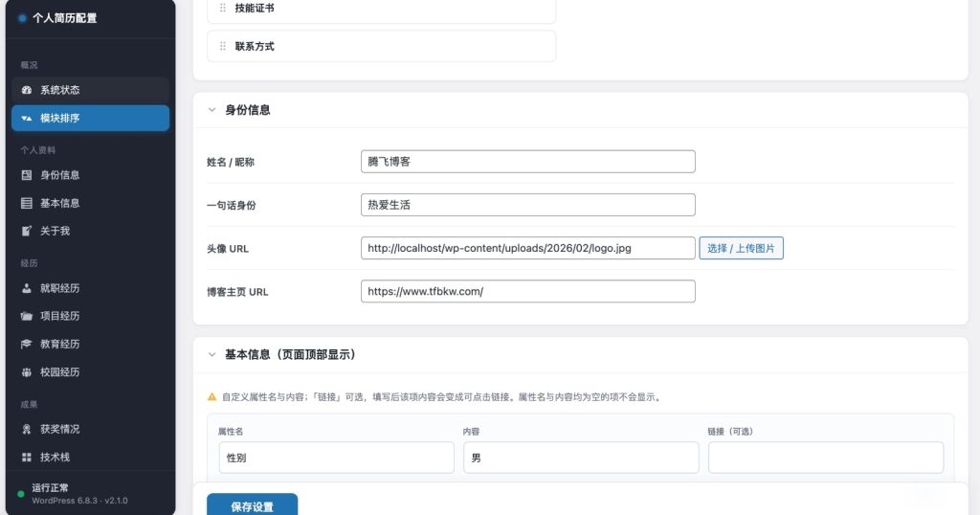Click the 内容 column label
Viewport: 980px width, 515px height.
click(471, 432)
